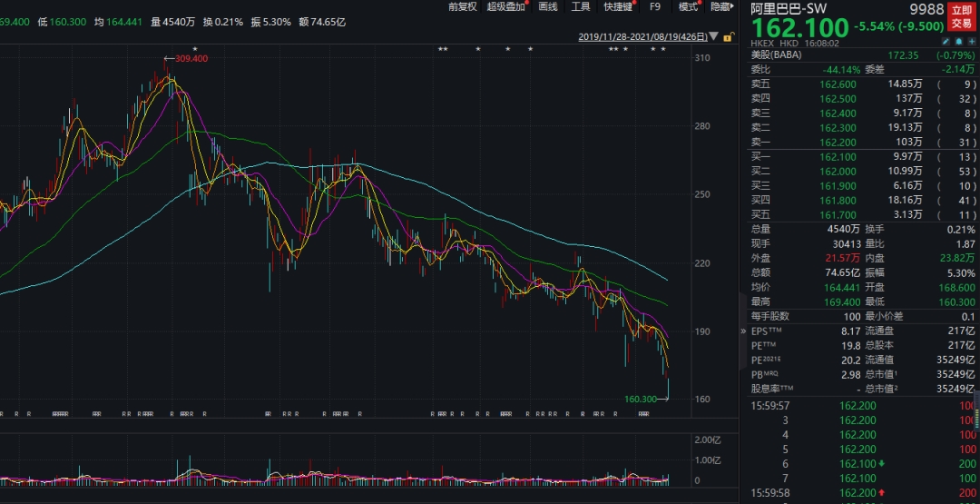Click the 买四 bid price 161.800
This screenshot has width=980, height=504.
coord(838,200)
